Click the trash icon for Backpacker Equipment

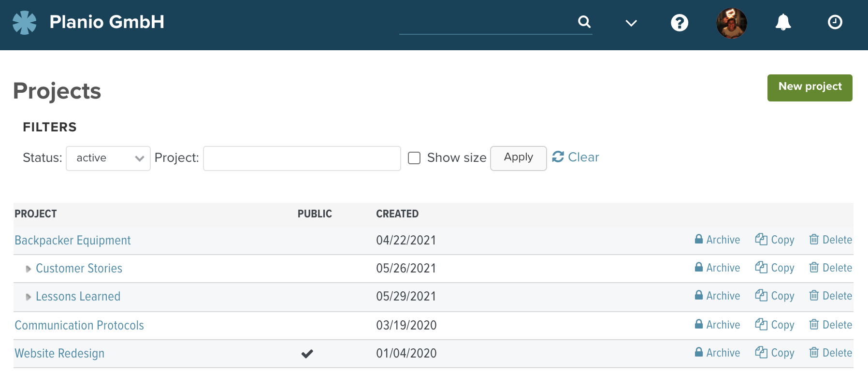click(x=814, y=239)
